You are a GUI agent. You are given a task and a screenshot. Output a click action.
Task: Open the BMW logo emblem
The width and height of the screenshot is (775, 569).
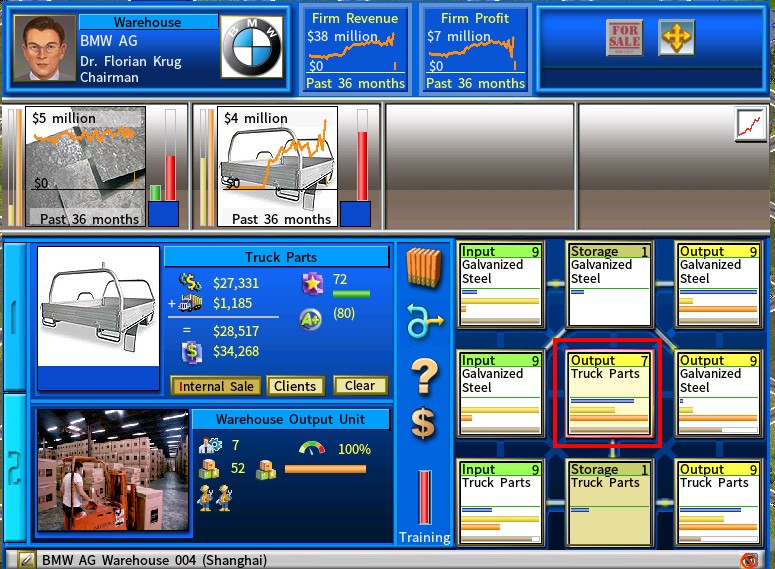(252, 46)
